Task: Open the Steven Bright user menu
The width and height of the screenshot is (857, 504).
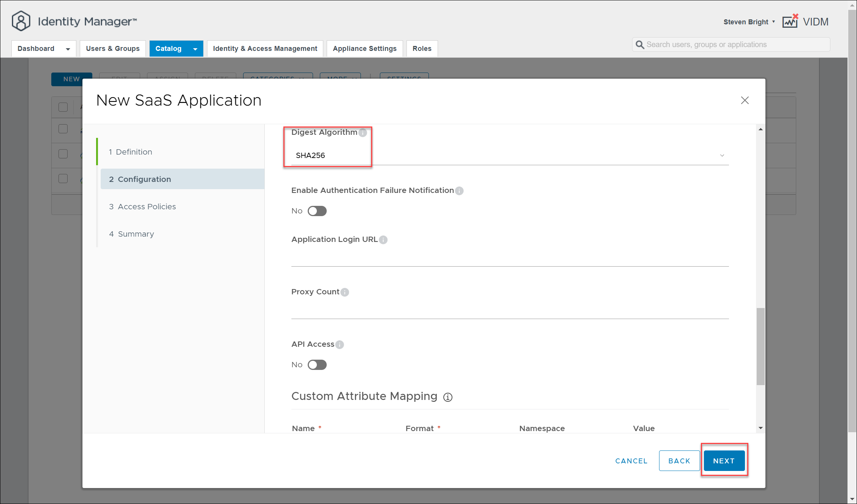Action: coord(749,22)
